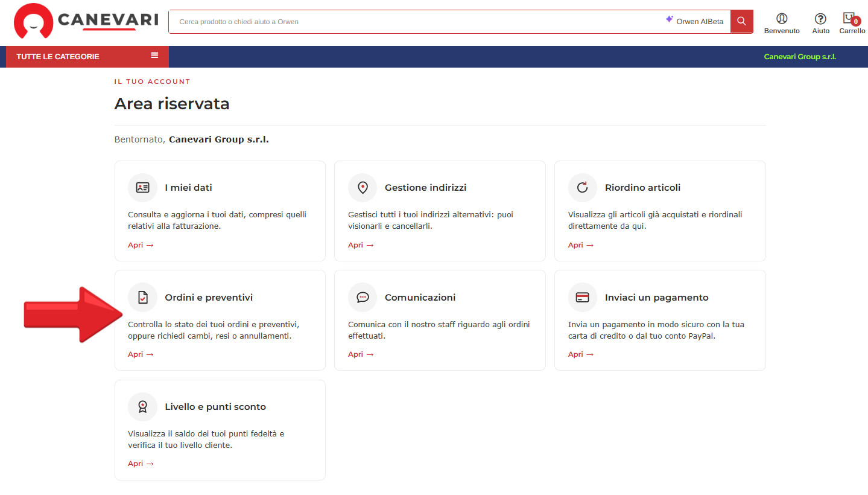868x495 pixels.
Task: Click the Livello e punti sconto badge icon
Action: tap(142, 407)
